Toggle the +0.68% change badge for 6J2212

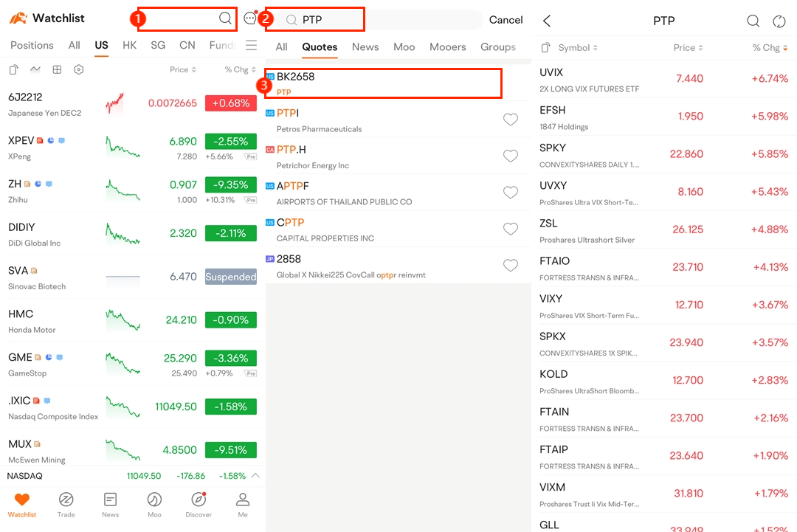pos(231,103)
